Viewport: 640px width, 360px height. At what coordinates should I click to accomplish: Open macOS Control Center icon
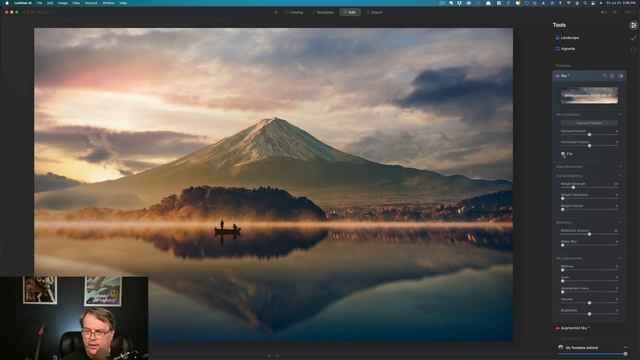(x=593, y=3)
